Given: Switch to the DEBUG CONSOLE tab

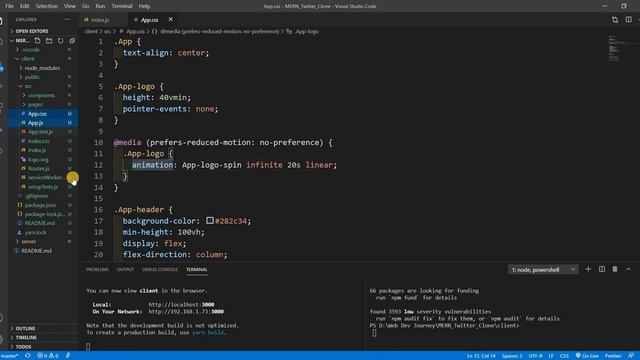Looking at the screenshot, I should click(x=160, y=269).
